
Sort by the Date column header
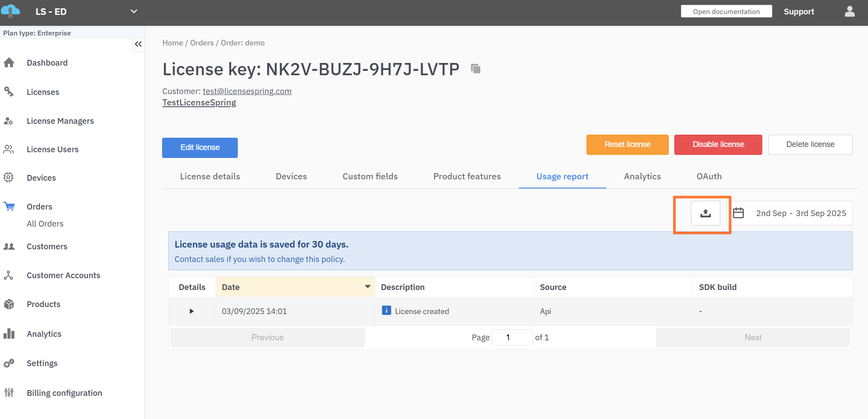point(295,287)
